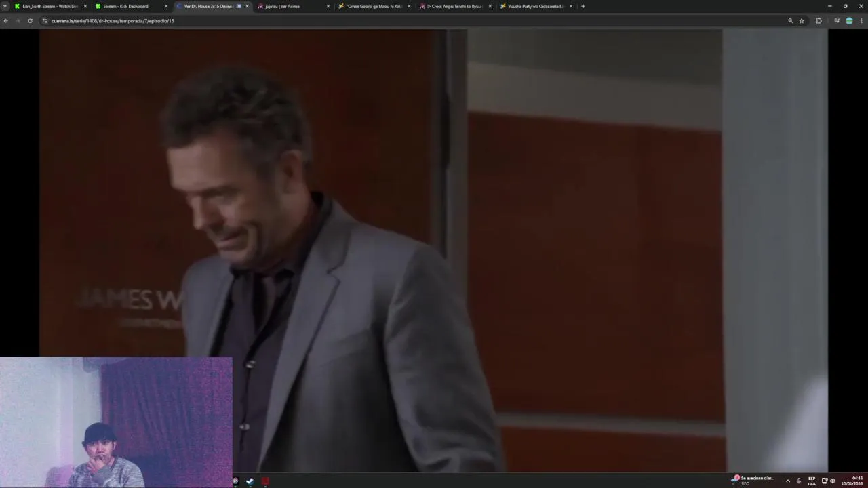Close the jujutsu | Ver Anime tab
This screenshot has height=488, width=868.
(x=328, y=6)
